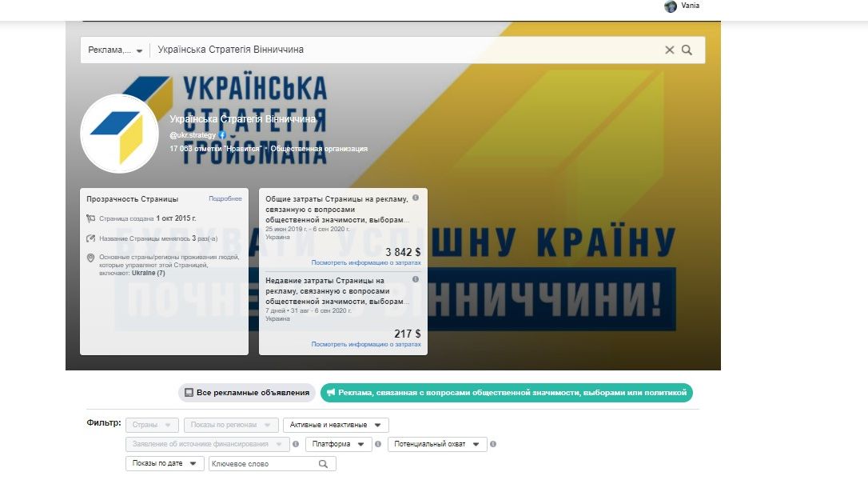Open the Платформа filter dropdown
This screenshot has height=488, width=868.
(338, 444)
